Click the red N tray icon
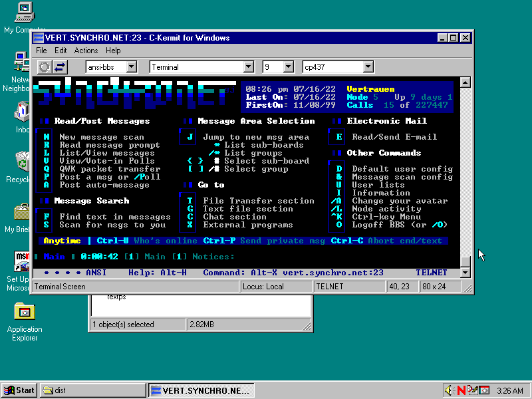The image size is (532, 399). coord(461,390)
